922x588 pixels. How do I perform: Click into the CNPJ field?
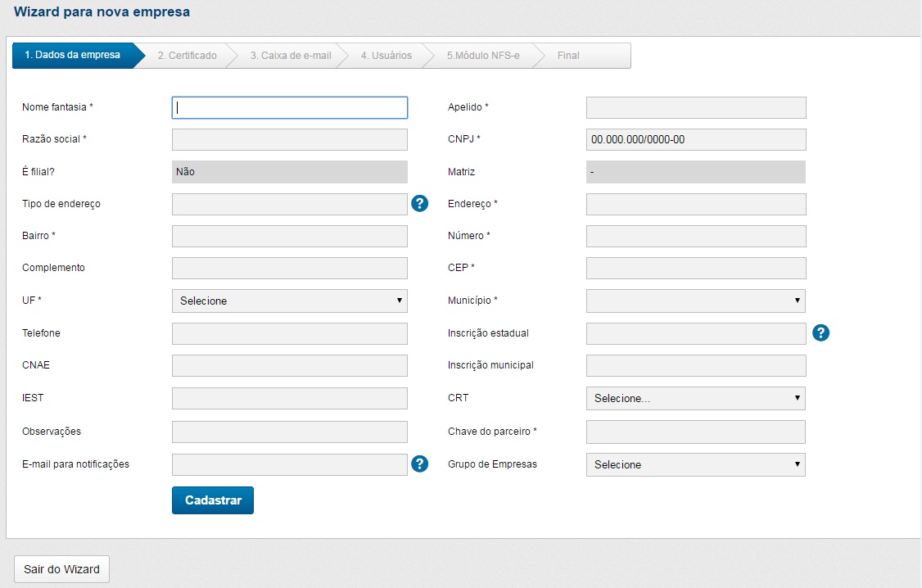[x=695, y=139]
